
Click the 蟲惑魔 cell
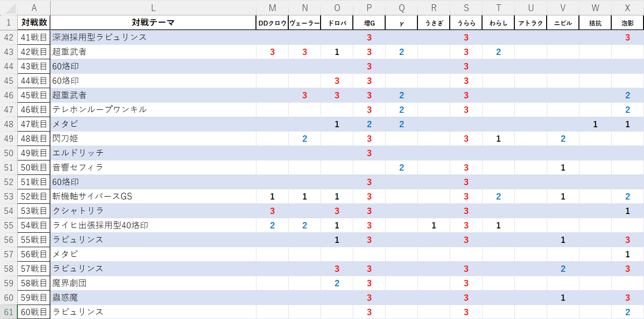pyautogui.click(x=153, y=297)
